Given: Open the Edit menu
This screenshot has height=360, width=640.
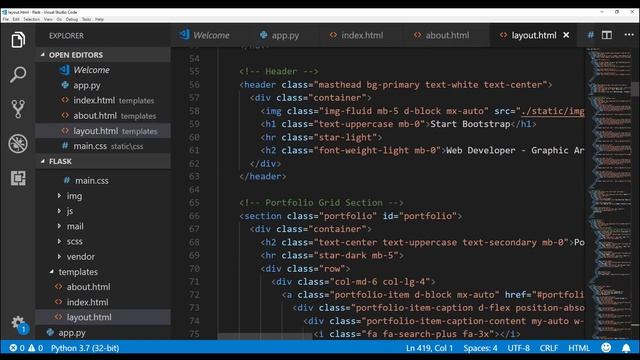Looking at the screenshot, I should tap(16, 19).
